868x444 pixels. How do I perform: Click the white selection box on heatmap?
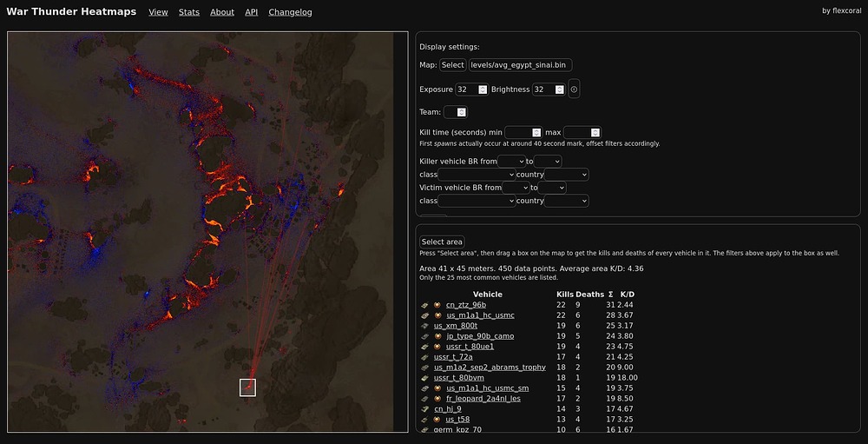tap(247, 388)
